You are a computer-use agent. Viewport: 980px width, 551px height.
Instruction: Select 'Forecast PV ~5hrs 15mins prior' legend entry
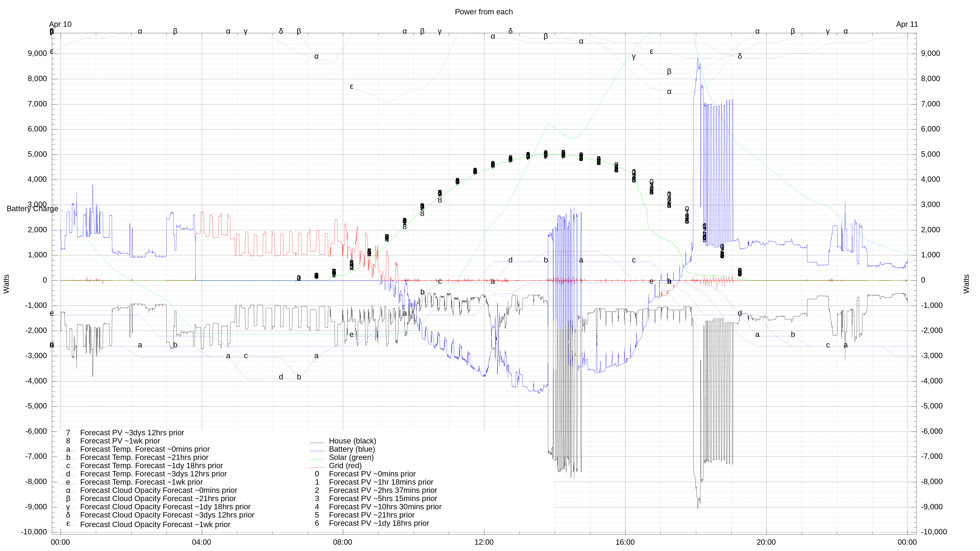383,499
